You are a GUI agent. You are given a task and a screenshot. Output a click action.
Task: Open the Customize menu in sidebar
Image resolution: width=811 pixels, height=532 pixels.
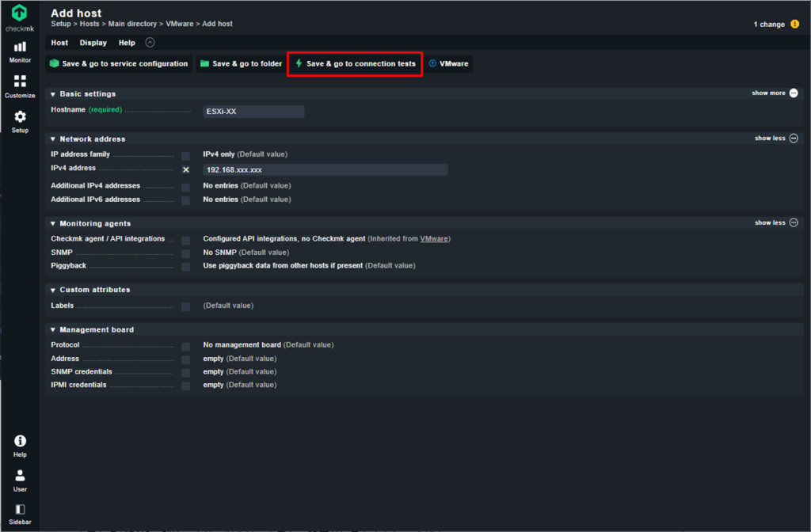[x=20, y=86]
